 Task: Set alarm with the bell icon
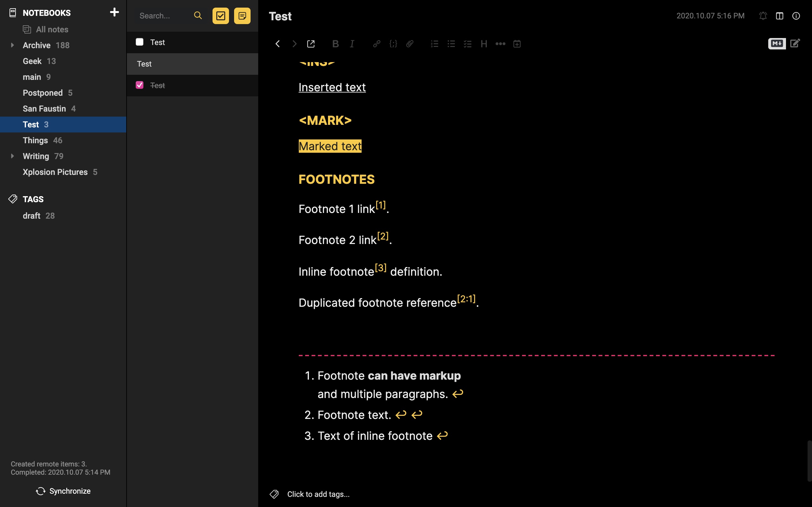pos(763,16)
